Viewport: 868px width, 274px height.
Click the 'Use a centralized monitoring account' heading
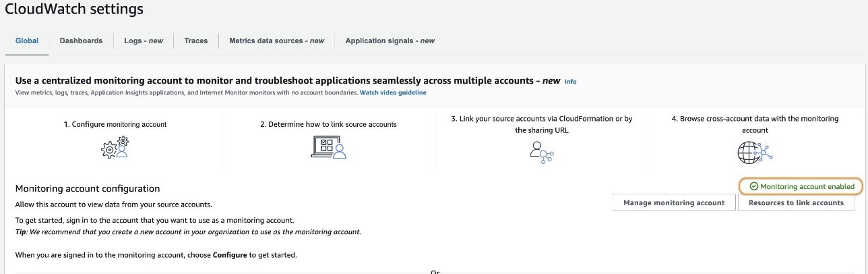point(288,80)
